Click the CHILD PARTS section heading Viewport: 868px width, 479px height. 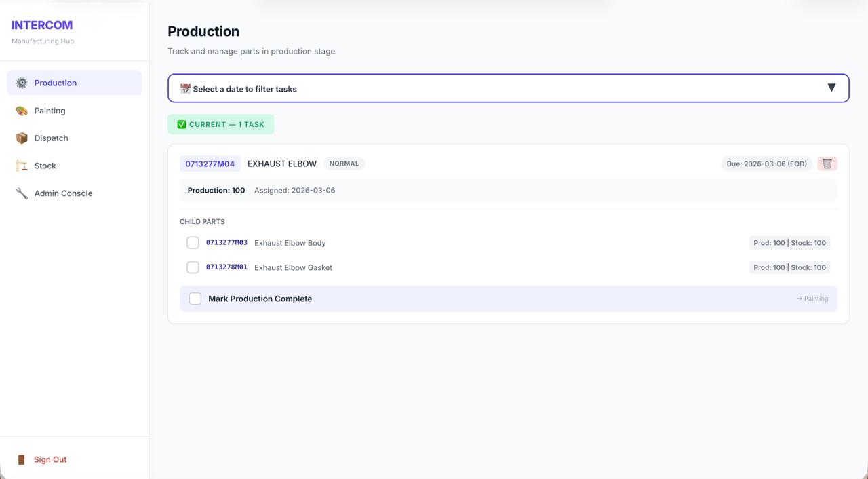click(x=202, y=222)
